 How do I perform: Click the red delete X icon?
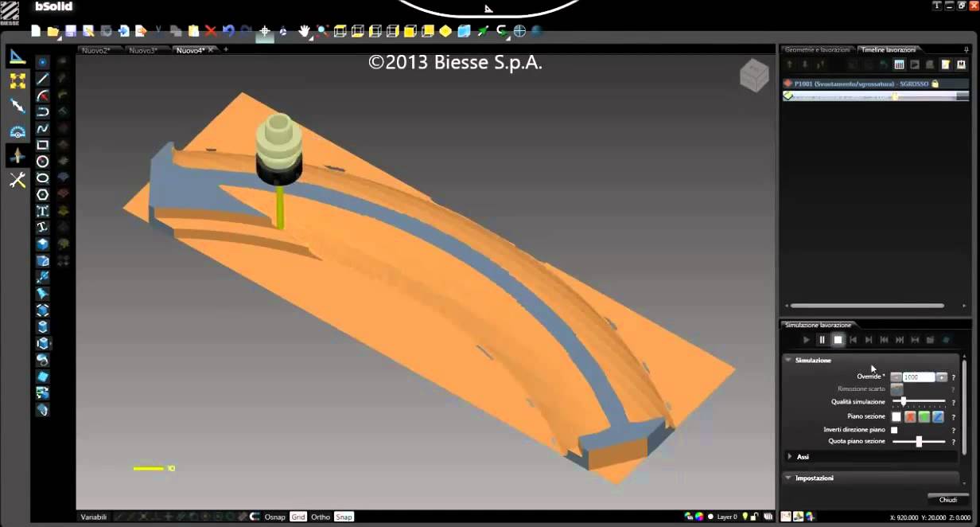click(211, 31)
